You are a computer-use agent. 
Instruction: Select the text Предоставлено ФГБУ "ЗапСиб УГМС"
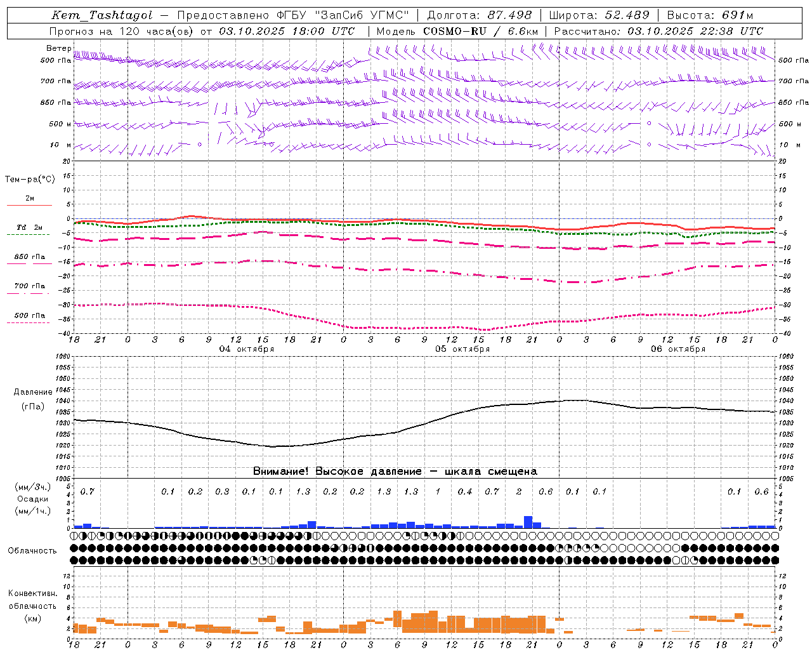coord(293,15)
